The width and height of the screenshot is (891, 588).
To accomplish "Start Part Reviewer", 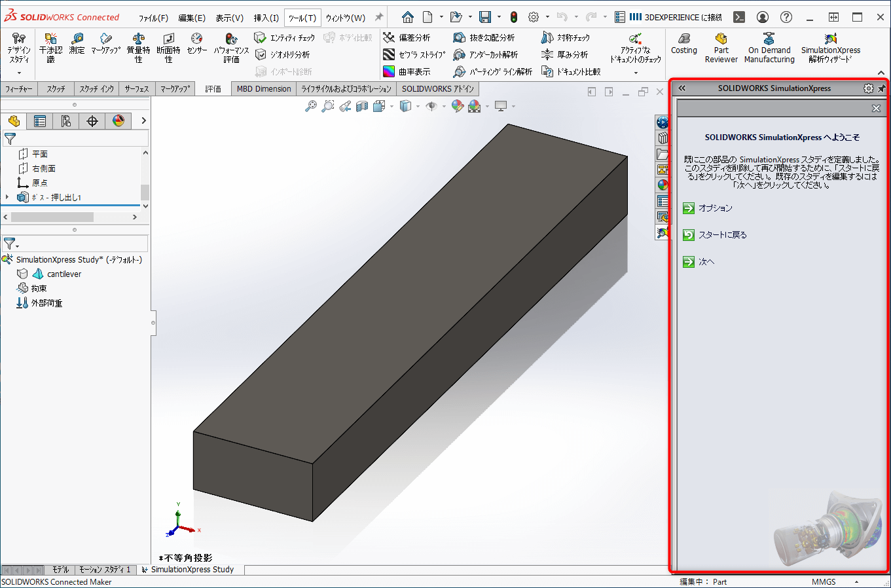I will pos(721,46).
